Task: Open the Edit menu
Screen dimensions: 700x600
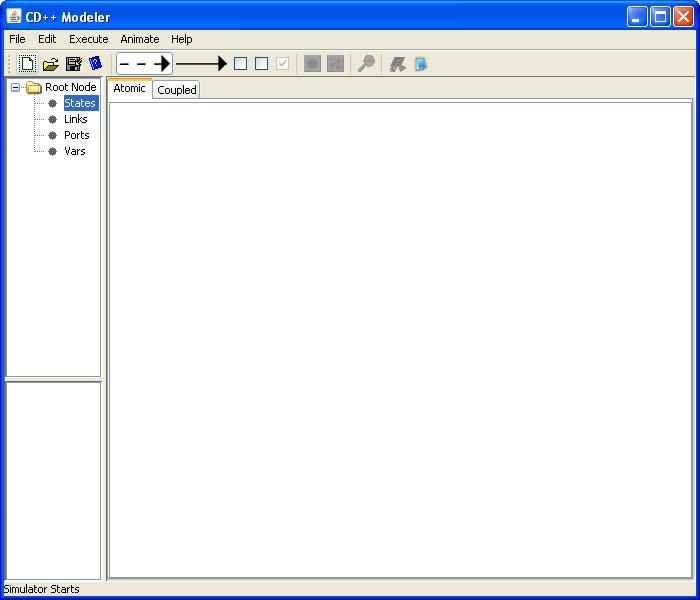Action: point(47,39)
